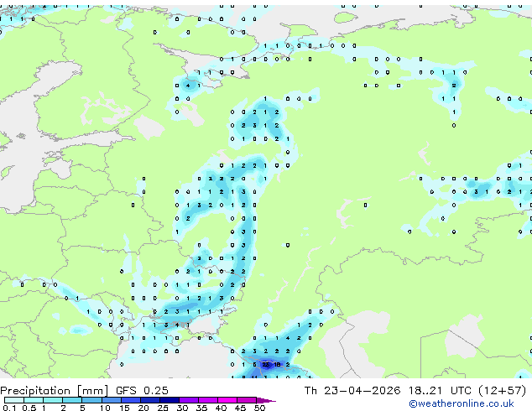Click the legend scale label '40'
This screenshot has width=532, height=411.
tap(221, 408)
